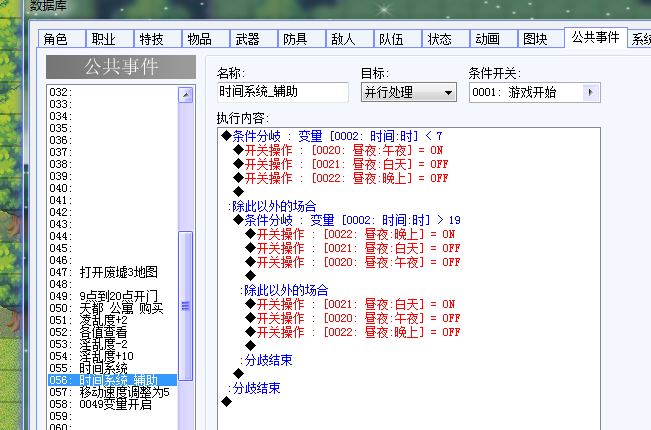Select command 昼夜:白天 = ON

[x=350, y=305]
